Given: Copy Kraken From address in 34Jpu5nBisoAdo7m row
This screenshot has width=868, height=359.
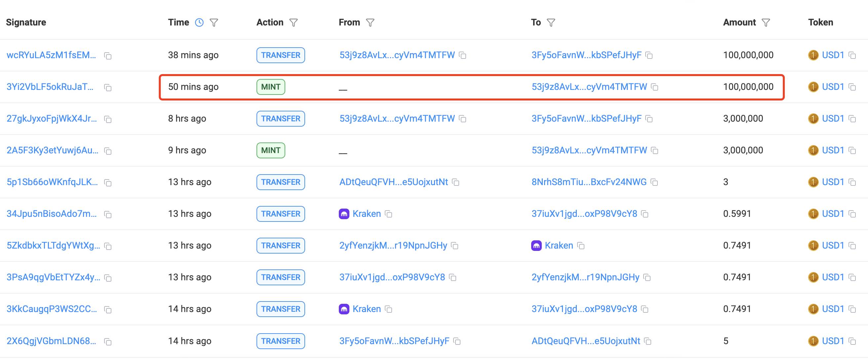Looking at the screenshot, I should click(x=388, y=214).
